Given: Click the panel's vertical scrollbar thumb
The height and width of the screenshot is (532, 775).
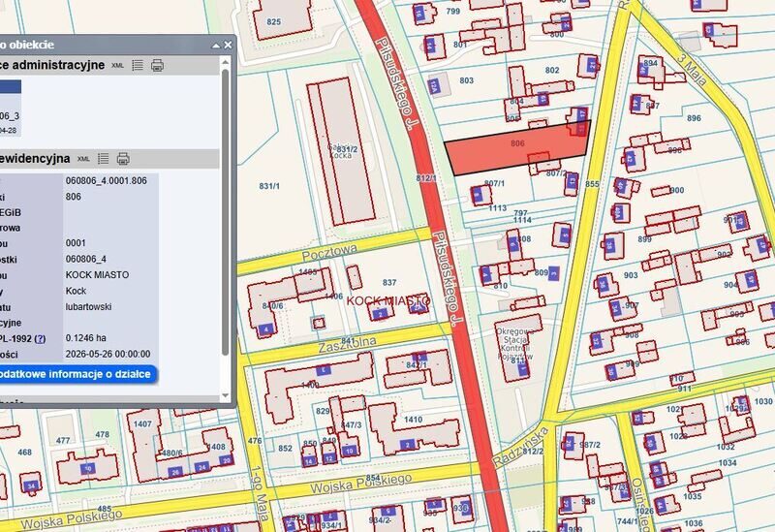Looking at the screenshot, I should [x=226, y=211].
